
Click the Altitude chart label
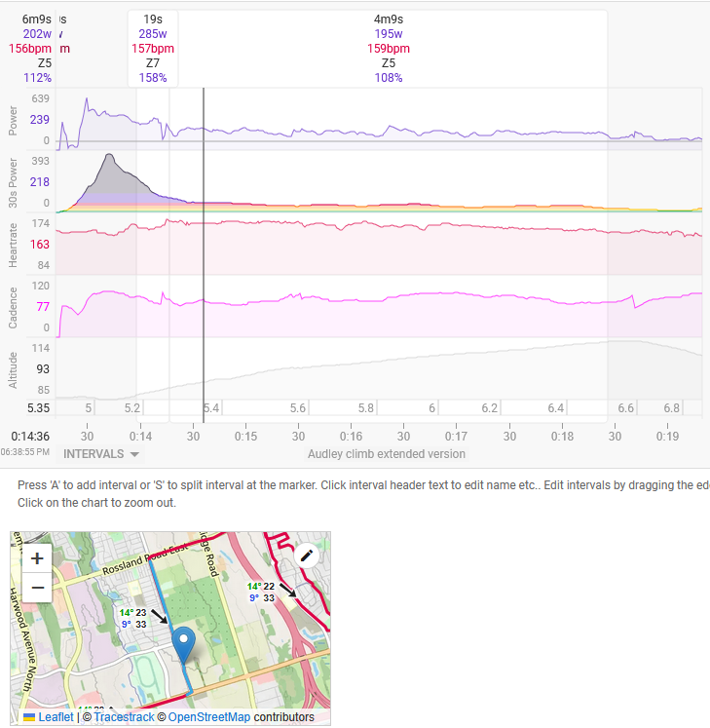[13, 370]
